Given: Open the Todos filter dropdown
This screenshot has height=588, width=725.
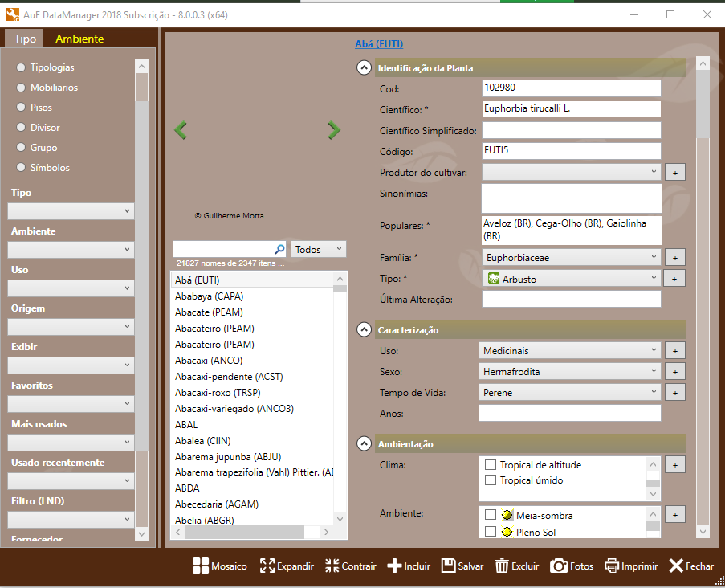Looking at the screenshot, I should pyautogui.click(x=319, y=250).
